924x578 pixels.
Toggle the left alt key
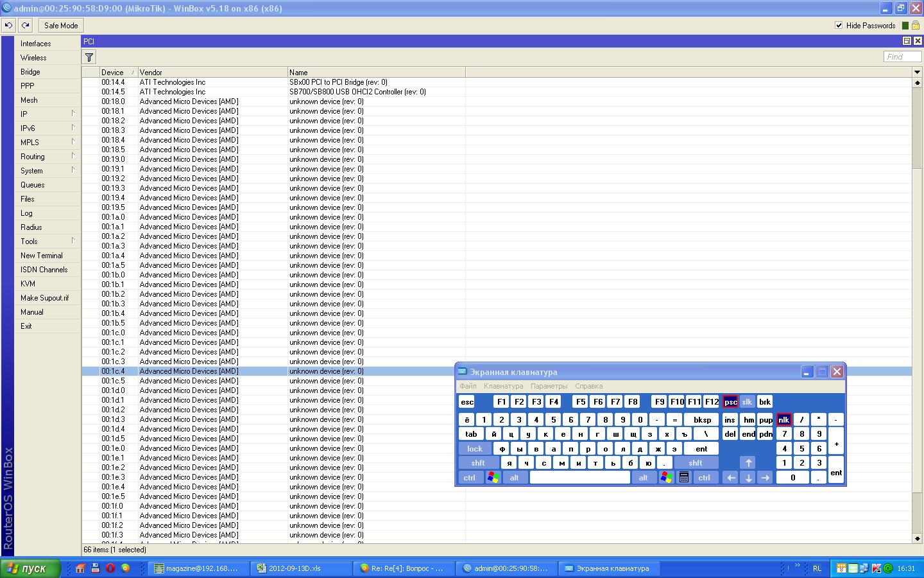(x=514, y=477)
